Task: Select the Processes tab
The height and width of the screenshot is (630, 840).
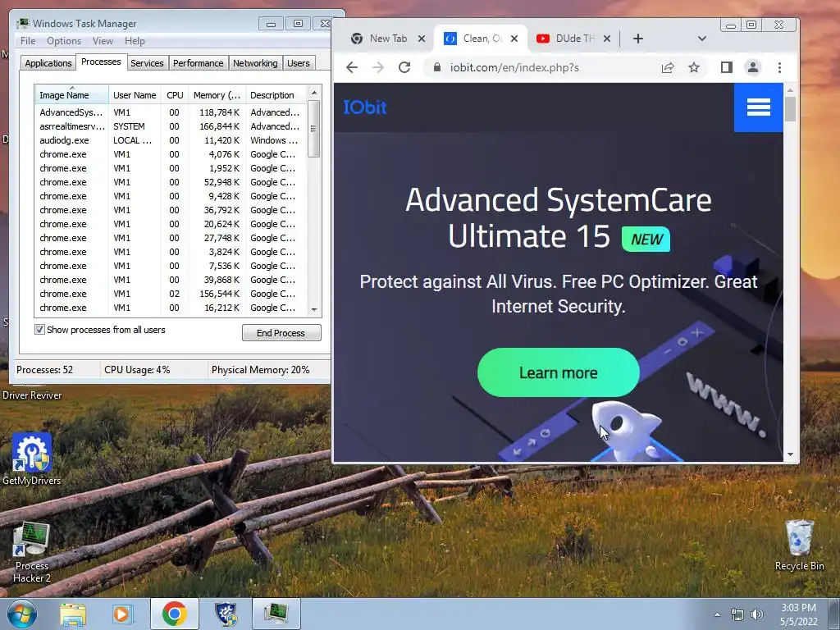Action: [x=101, y=62]
